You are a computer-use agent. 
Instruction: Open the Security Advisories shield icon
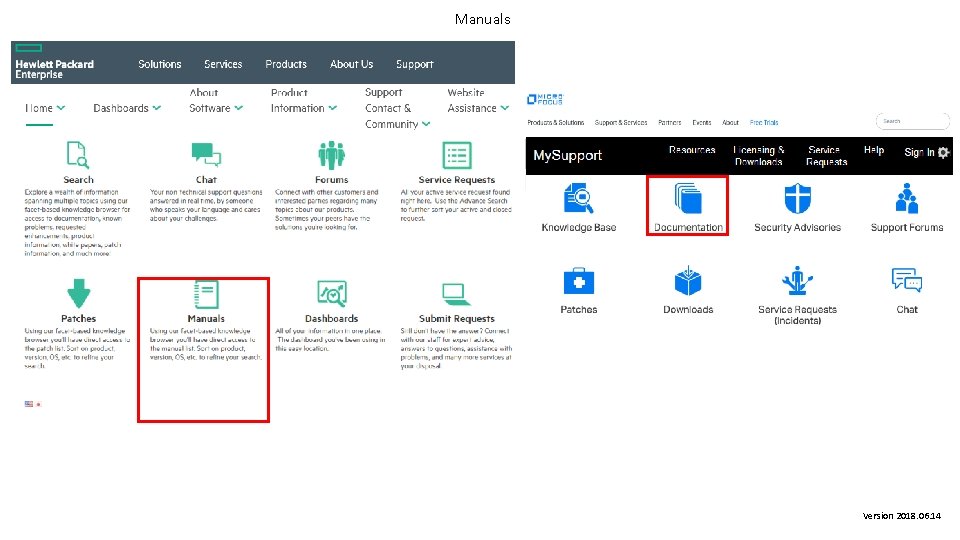pos(797,198)
